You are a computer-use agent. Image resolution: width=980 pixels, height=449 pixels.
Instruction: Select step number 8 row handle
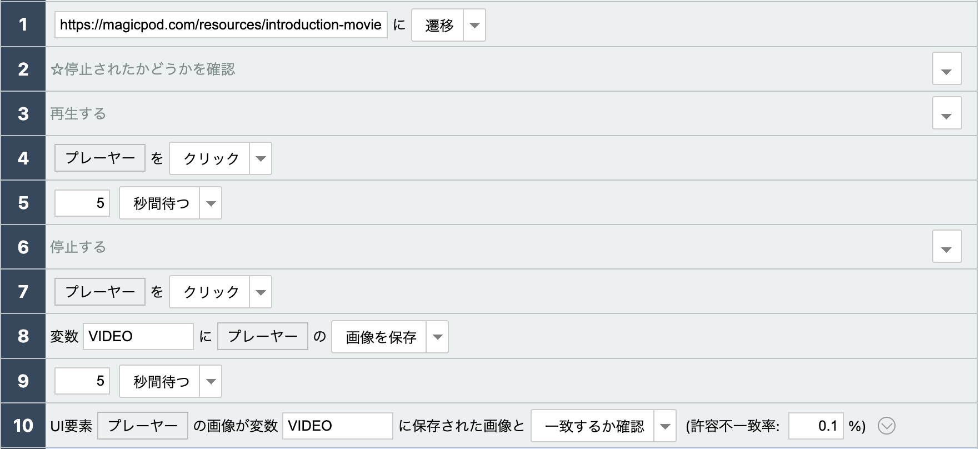(x=23, y=336)
